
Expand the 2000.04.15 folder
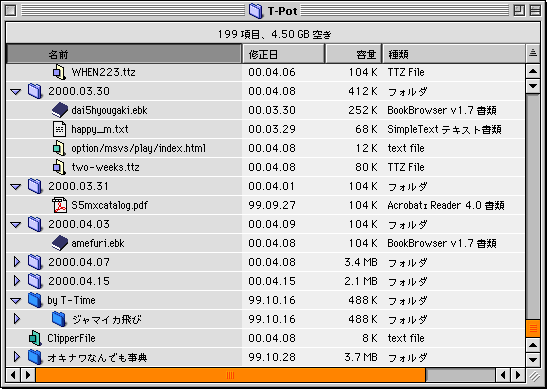point(16,280)
